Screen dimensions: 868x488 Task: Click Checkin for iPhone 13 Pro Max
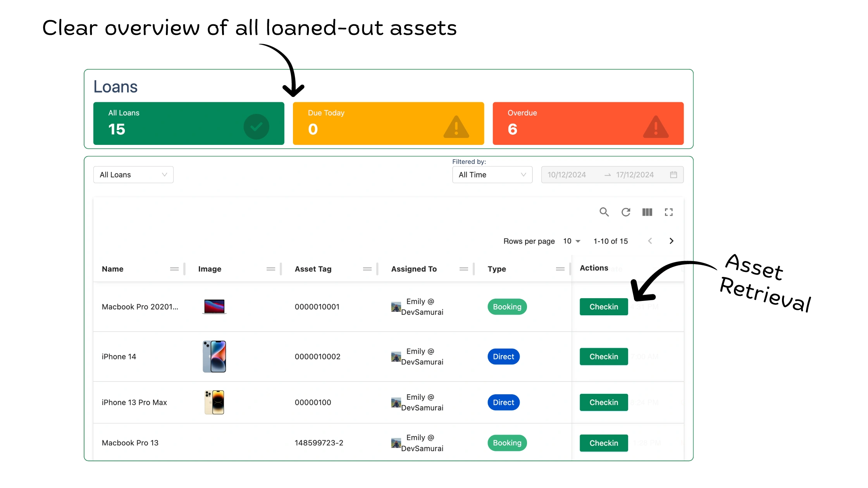[x=603, y=402]
